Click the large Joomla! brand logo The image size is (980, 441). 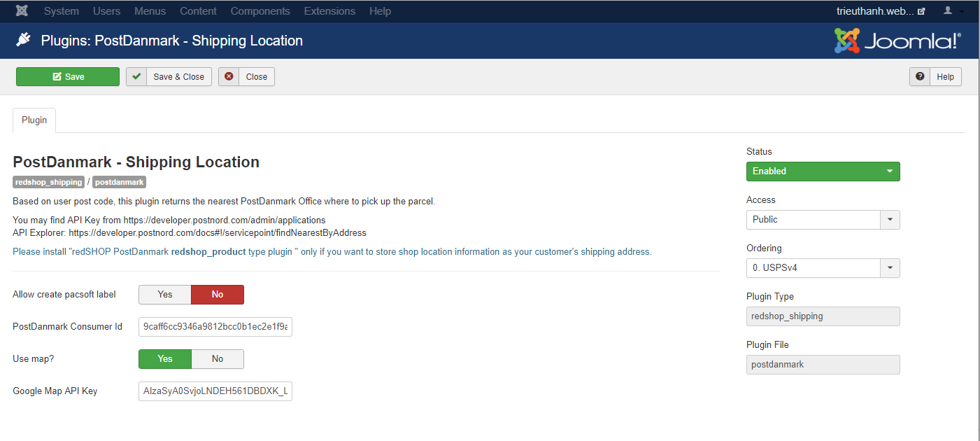(x=897, y=41)
